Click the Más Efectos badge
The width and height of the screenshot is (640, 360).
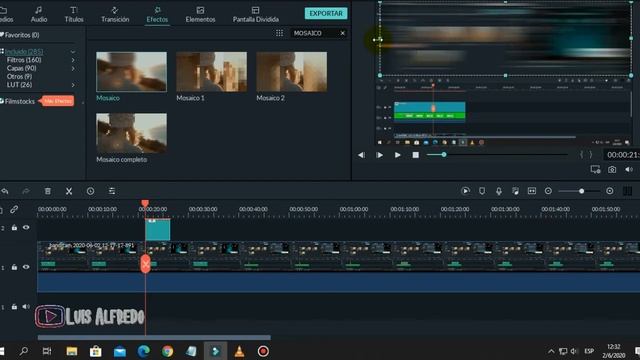coord(57,101)
